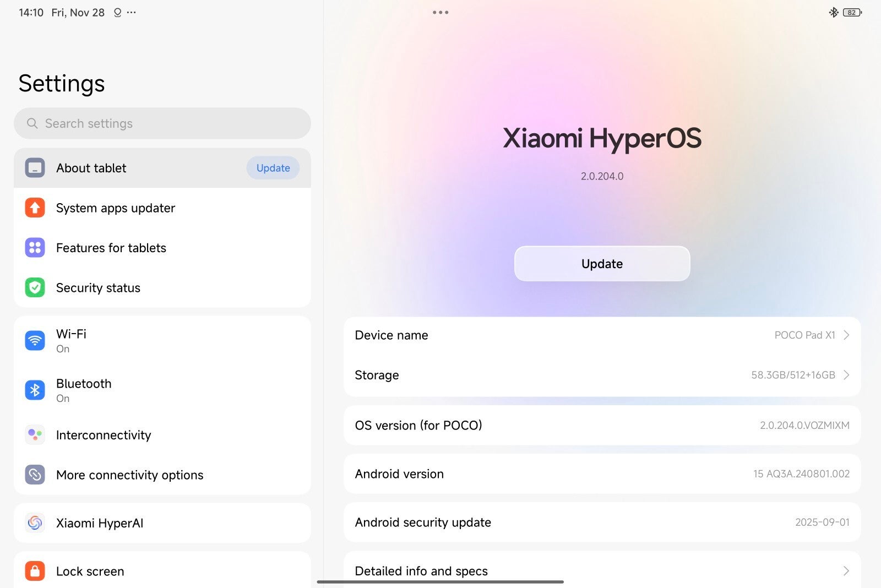Tap the About tablet icon
The image size is (881, 588).
35,168
